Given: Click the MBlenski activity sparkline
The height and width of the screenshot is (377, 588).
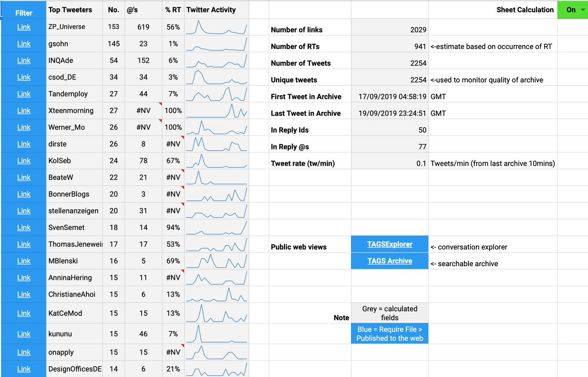Looking at the screenshot, I should click(x=216, y=261).
